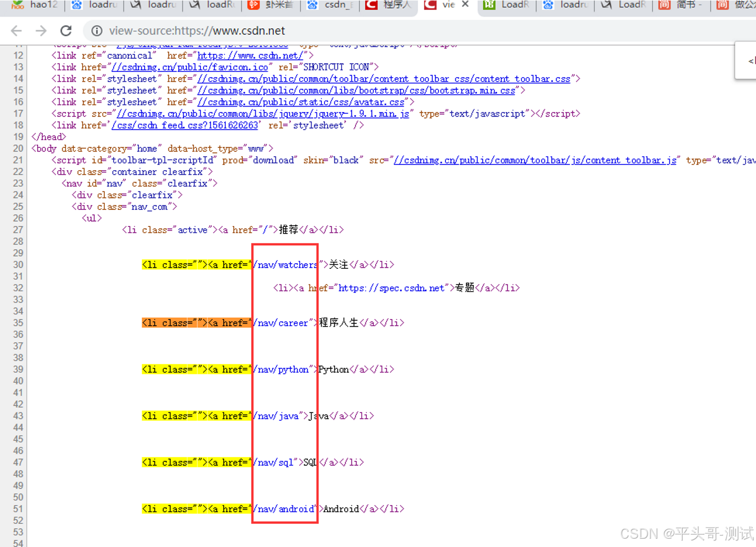Open the https://spec.csdn.net href link
Image resolution: width=756 pixels, height=547 pixels.
point(391,288)
